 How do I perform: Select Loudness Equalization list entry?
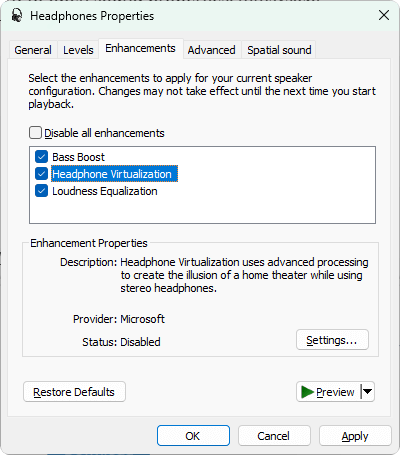click(x=105, y=191)
